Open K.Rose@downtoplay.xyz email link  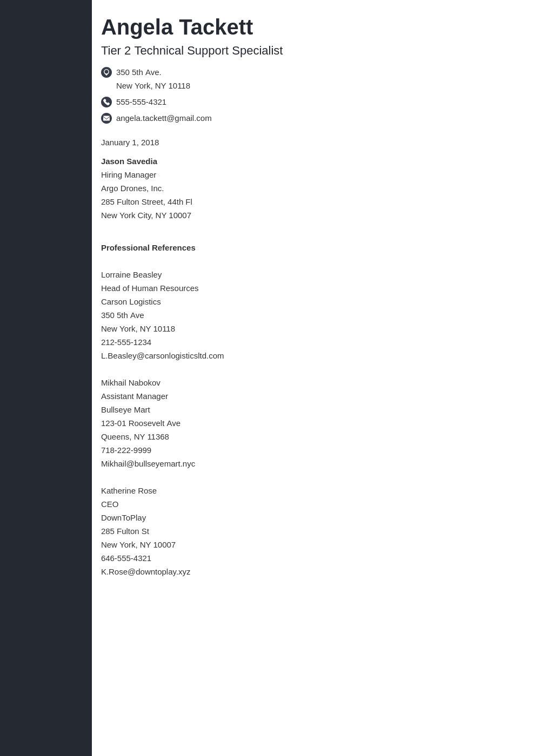145,572
